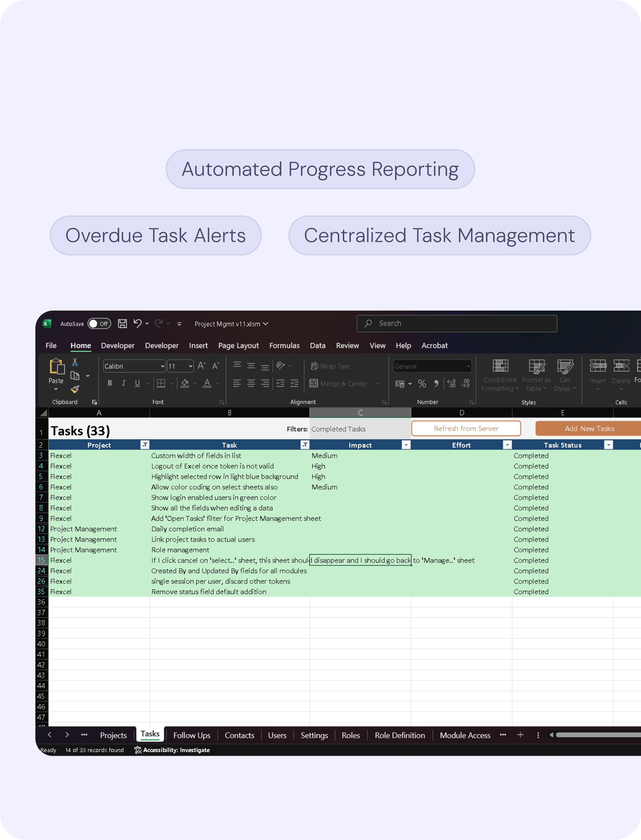
Task: Click the Fill Color paint bucket
Action: pos(185,383)
